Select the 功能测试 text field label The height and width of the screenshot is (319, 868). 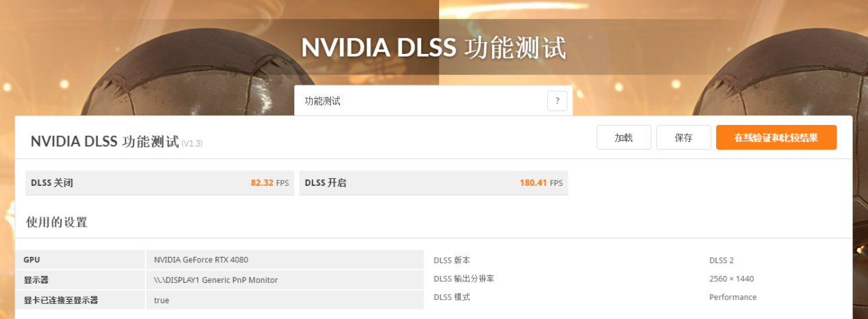pyautogui.click(x=322, y=101)
